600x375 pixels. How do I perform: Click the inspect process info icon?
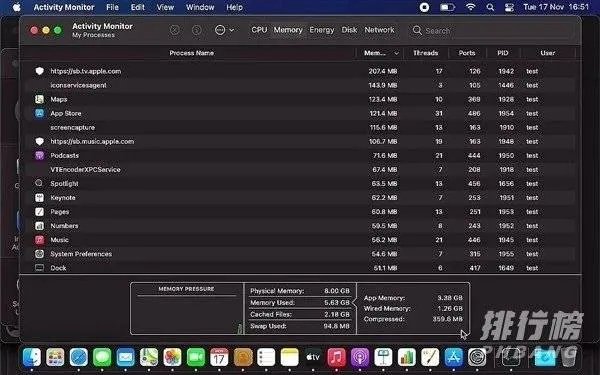(197, 30)
